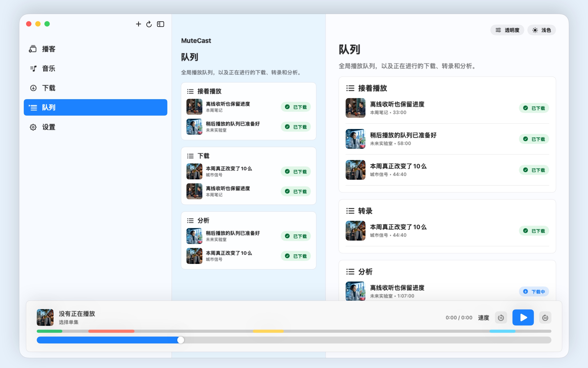This screenshot has width=588, height=368.
Task: Open the 速度 playback speed control
Action: click(483, 318)
